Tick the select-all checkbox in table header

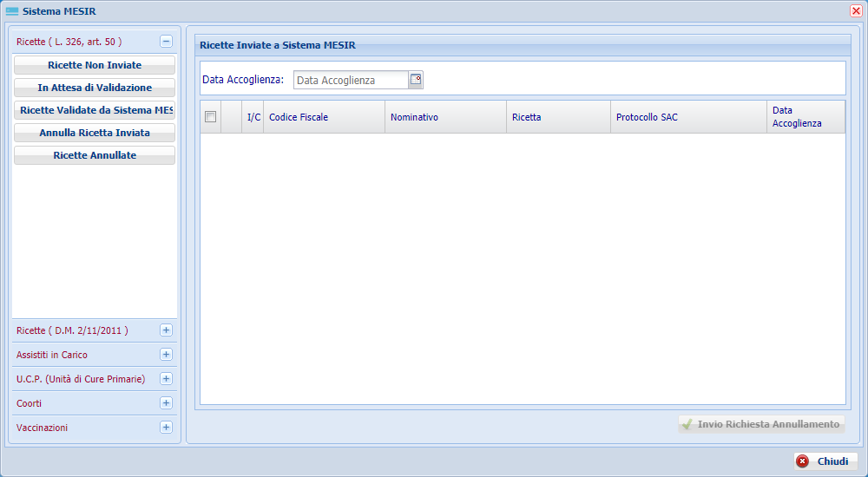(x=210, y=117)
